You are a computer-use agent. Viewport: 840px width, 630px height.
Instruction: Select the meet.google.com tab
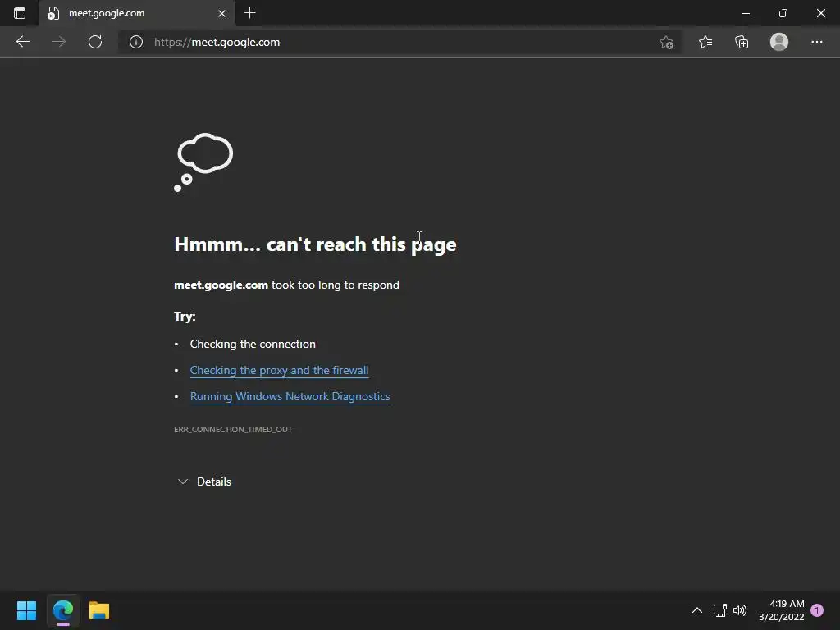point(136,13)
